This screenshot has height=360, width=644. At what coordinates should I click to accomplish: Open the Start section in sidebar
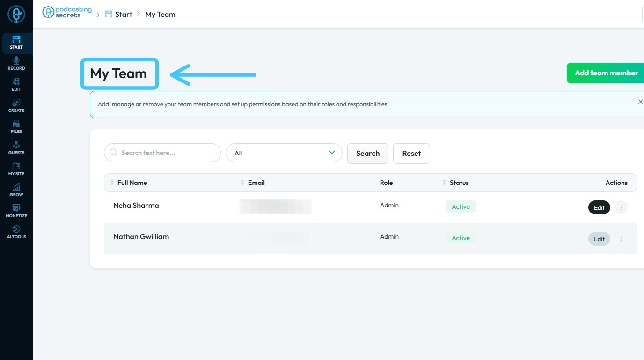[x=16, y=43]
